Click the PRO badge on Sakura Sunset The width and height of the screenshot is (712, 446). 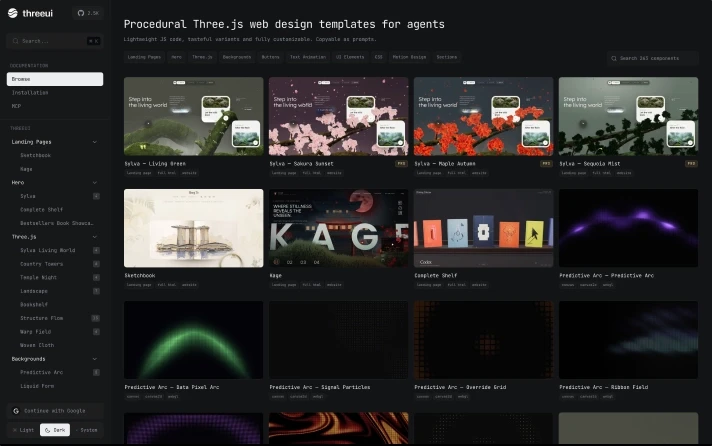point(401,164)
